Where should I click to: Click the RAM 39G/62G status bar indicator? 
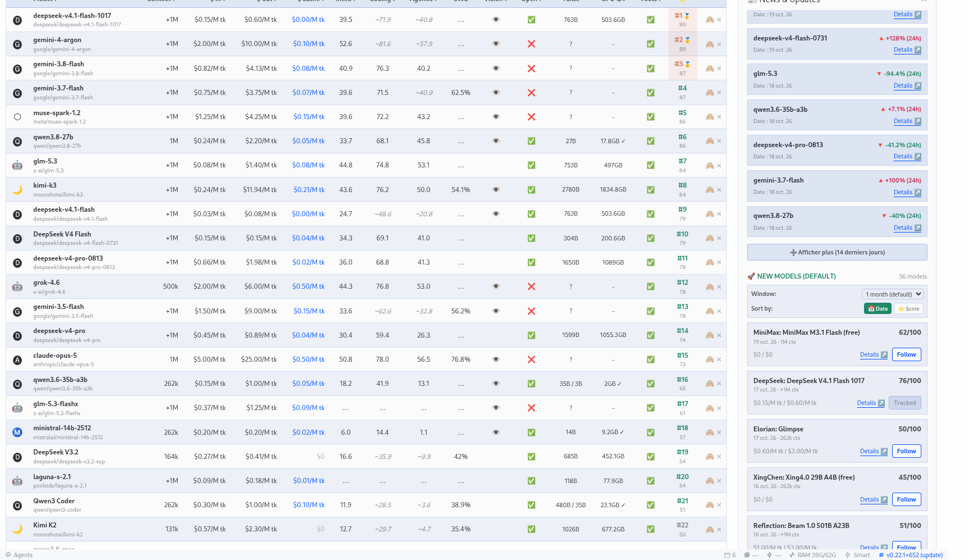pyautogui.click(x=812, y=555)
